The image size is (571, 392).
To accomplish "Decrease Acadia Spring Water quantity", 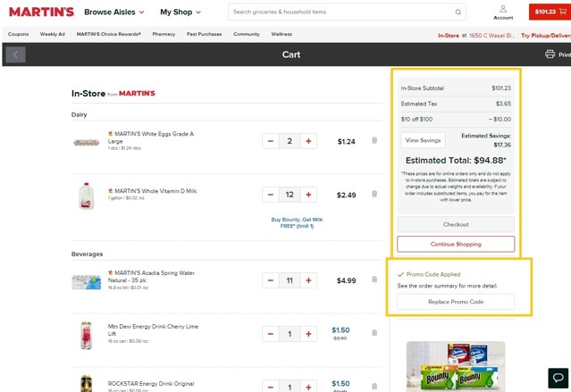I will click(271, 280).
